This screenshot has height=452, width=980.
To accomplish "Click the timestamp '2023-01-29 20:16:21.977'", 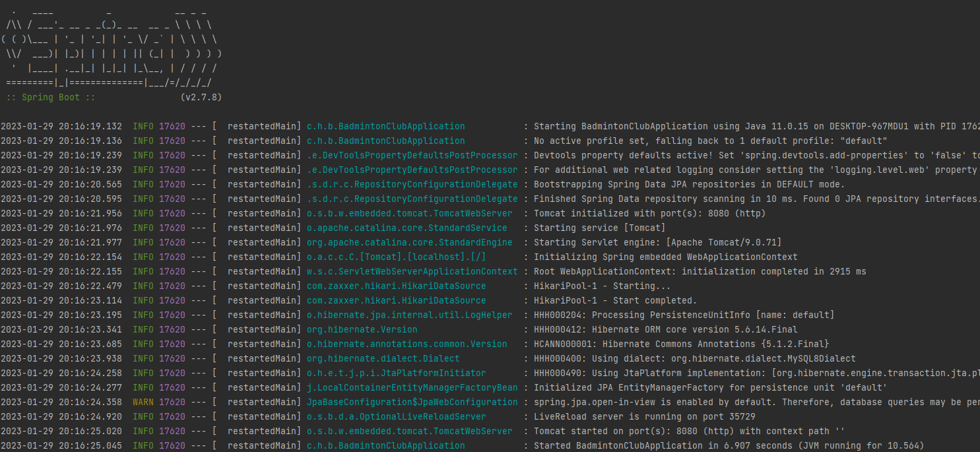I will click(x=61, y=242).
